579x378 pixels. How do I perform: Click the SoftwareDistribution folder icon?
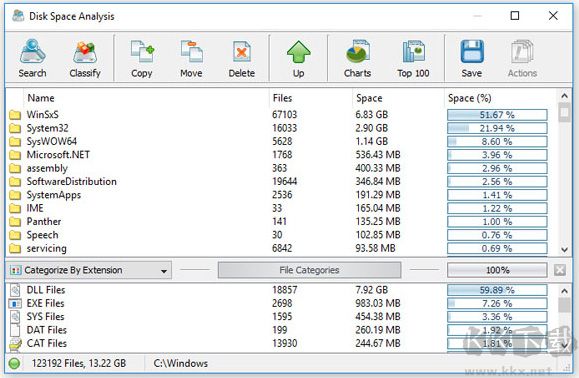click(15, 182)
